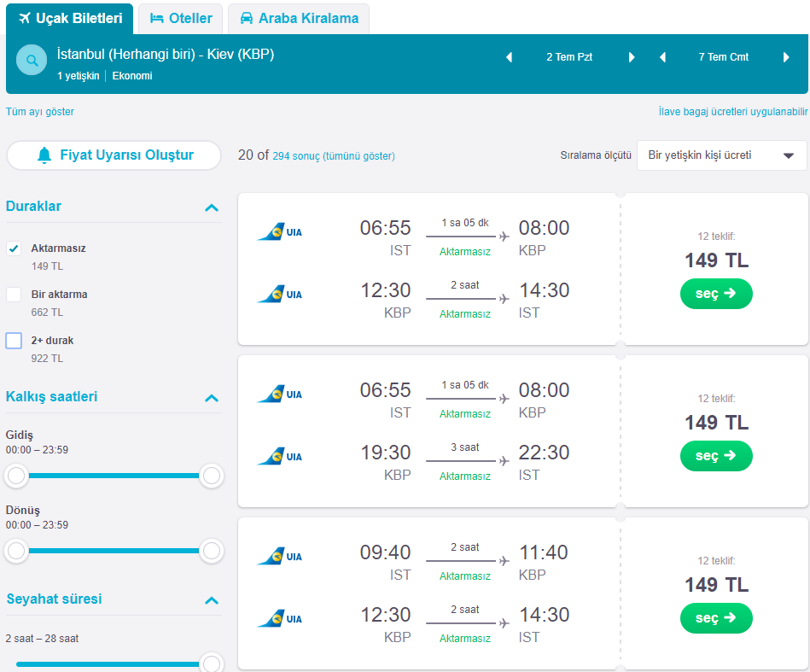Screen dimensions: 810x672
Task: Open the Araba Kiralama tab
Action: coord(299,19)
